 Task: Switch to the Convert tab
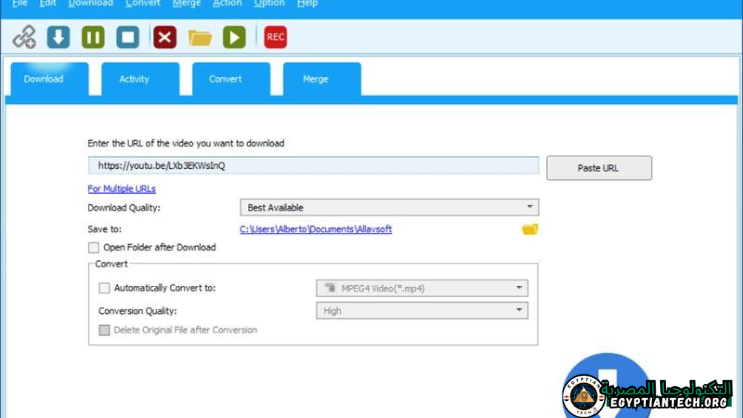tap(231, 79)
